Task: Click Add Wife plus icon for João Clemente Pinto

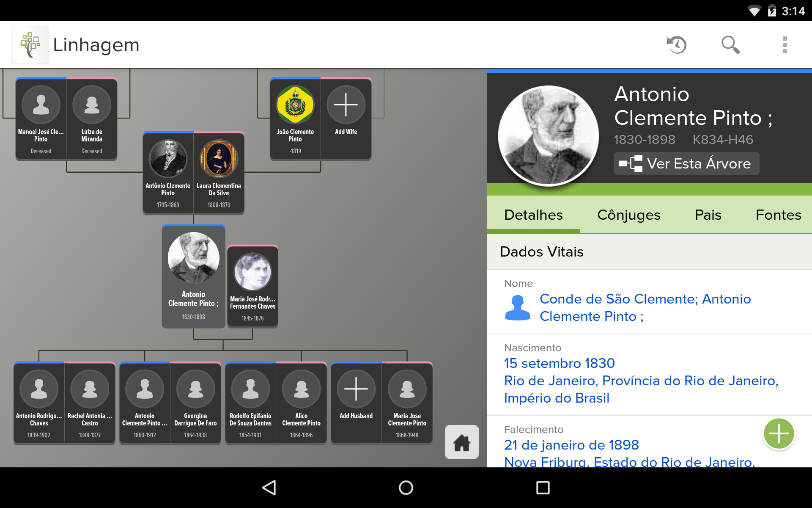Action: click(x=346, y=105)
